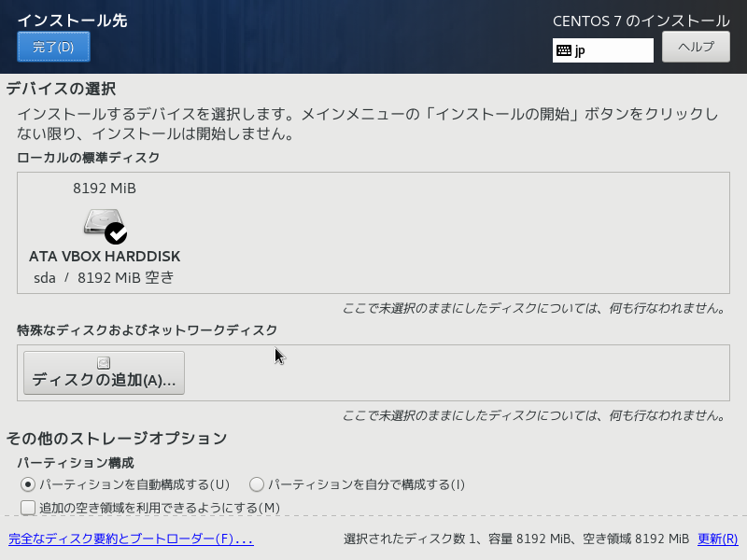Image resolution: width=747 pixels, height=560 pixels.
Task: Click the 選択されたディスク数 status summary text
Action: click(516, 539)
